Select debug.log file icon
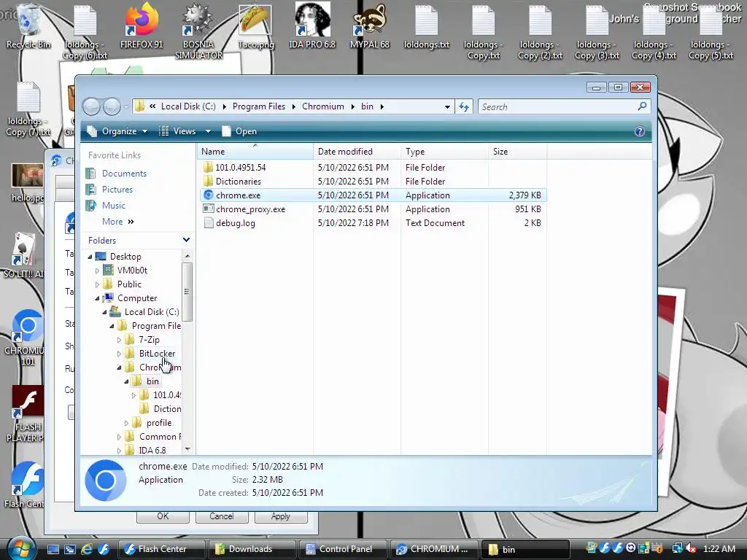Viewport: 747px width, 560px height. coord(208,222)
